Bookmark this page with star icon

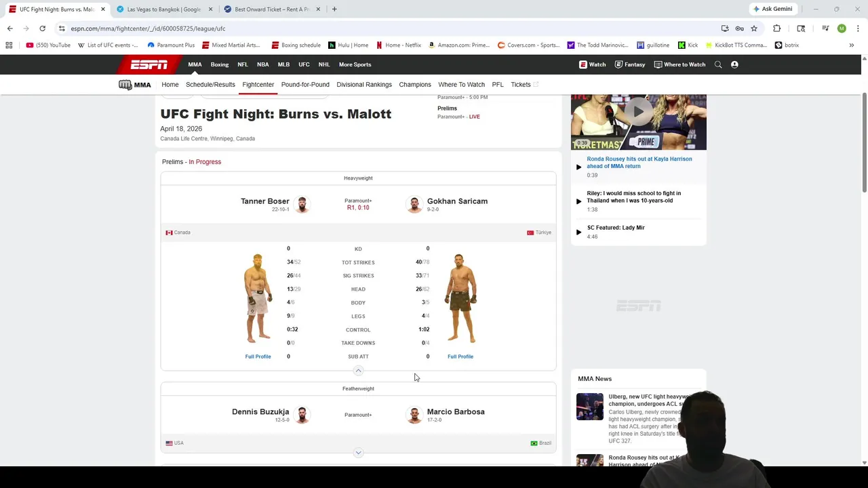pyautogui.click(x=754, y=28)
